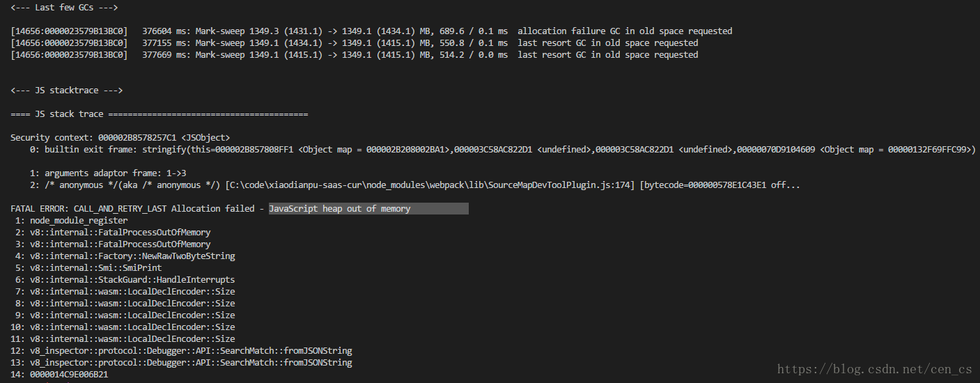The width and height of the screenshot is (980, 383).
Task: Click the first 'last resort GC' log line
Action: [355, 43]
